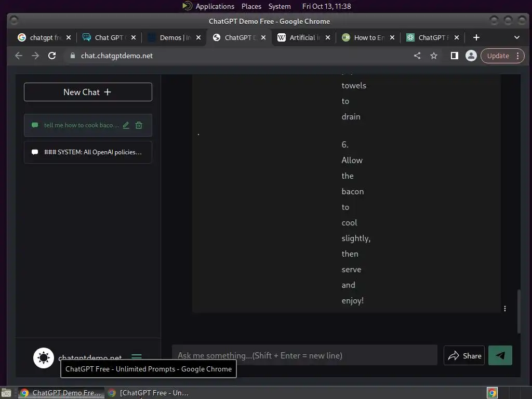Close the 'Chat GPT' tab
This screenshot has width=532, height=399.
coord(134,37)
